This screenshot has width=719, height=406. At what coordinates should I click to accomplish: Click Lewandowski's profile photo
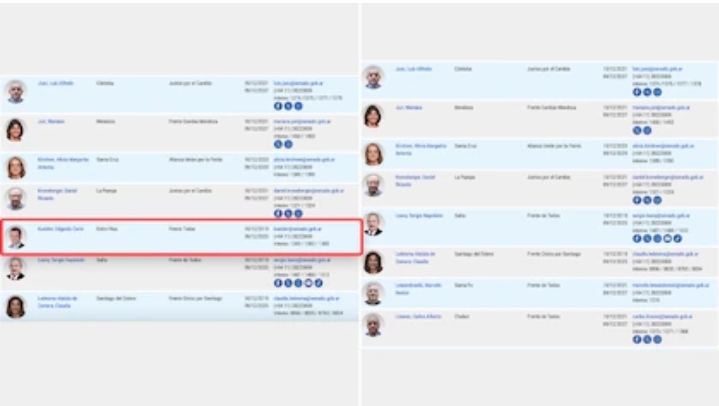pos(373,293)
